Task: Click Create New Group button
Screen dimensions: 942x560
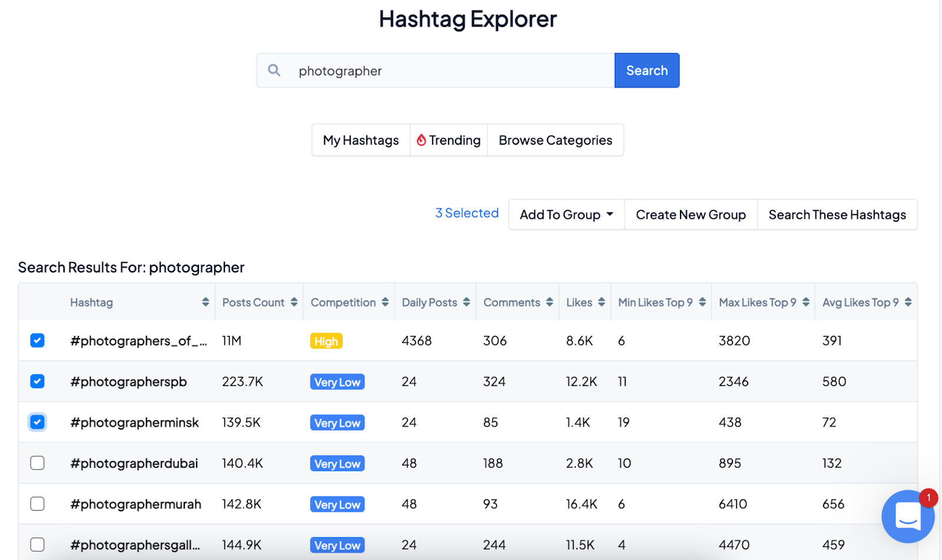Action: pyautogui.click(x=690, y=215)
